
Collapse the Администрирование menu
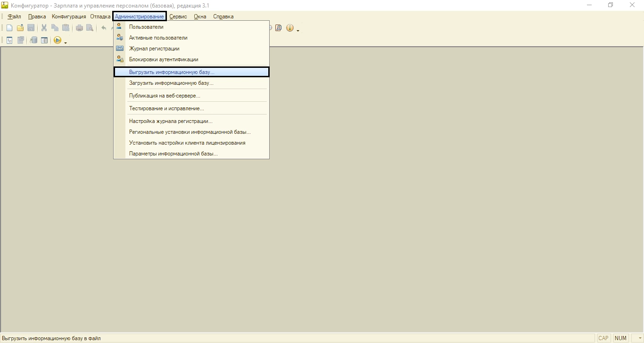click(x=140, y=16)
